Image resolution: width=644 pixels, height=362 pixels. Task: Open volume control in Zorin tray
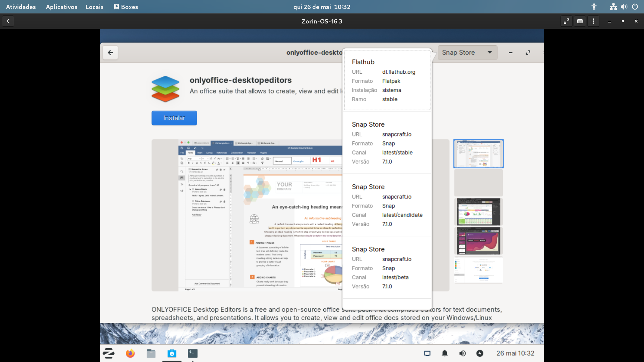(x=463, y=353)
